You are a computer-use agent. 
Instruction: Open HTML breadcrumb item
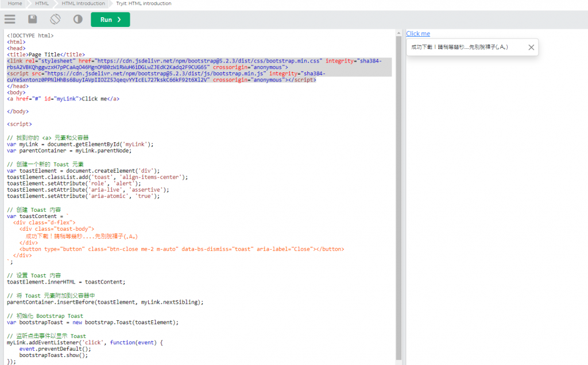pos(41,3)
